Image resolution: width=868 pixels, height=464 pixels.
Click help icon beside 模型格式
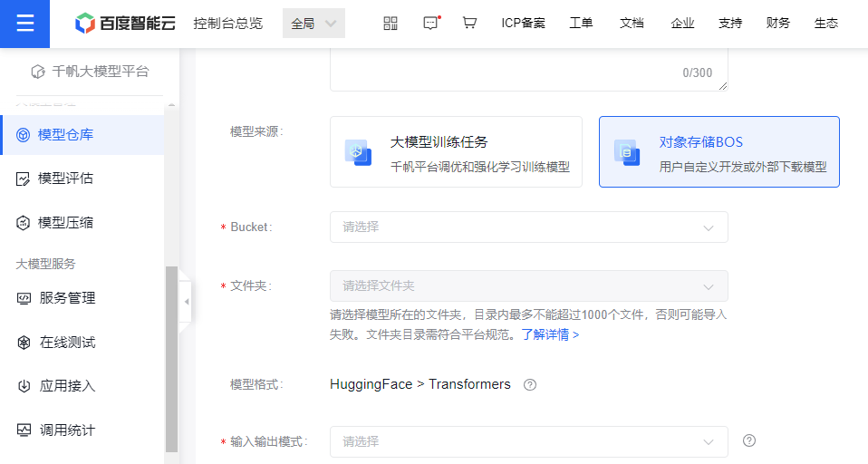[530, 384]
